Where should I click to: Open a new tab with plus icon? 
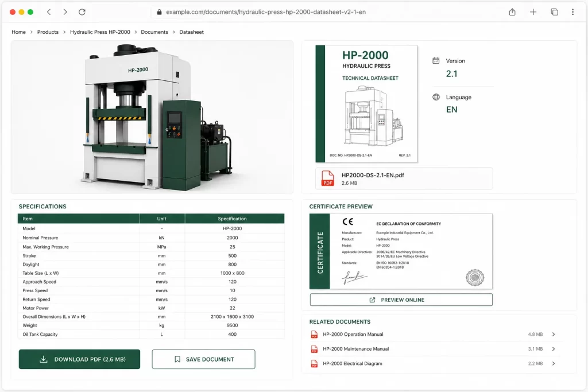click(x=533, y=12)
